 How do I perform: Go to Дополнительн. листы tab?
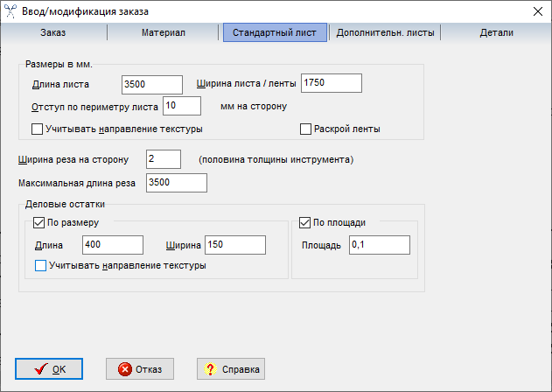pos(385,32)
